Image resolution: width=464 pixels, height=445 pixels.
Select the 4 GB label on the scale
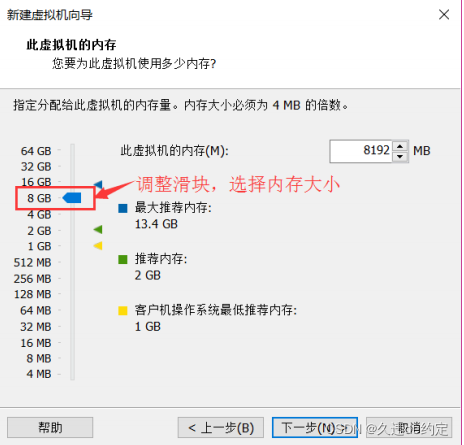click(39, 214)
